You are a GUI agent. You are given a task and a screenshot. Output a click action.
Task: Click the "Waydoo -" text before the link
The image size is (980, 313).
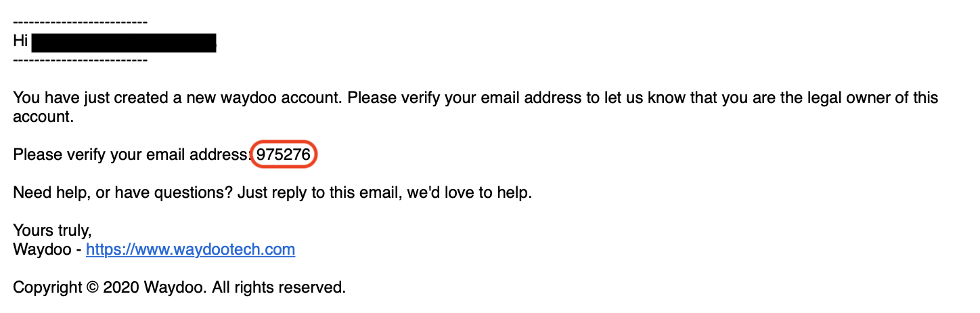point(47,250)
